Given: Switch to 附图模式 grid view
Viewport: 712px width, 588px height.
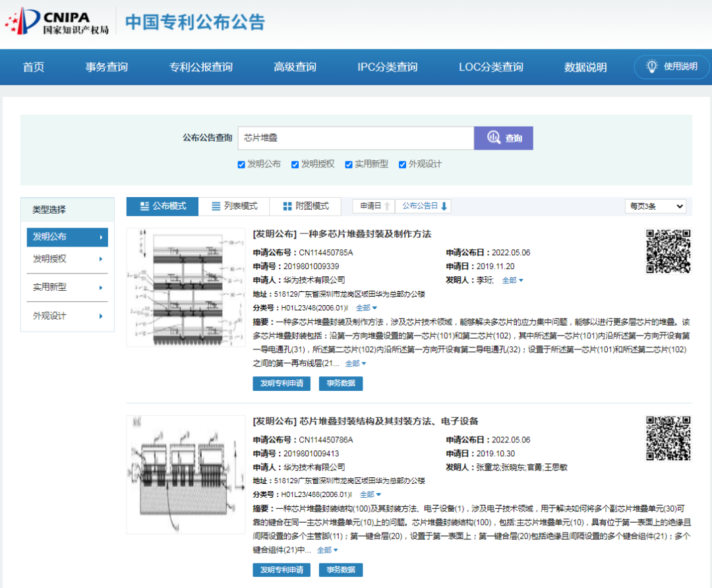Looking at the screenshot, I should [x=305, y=206].
